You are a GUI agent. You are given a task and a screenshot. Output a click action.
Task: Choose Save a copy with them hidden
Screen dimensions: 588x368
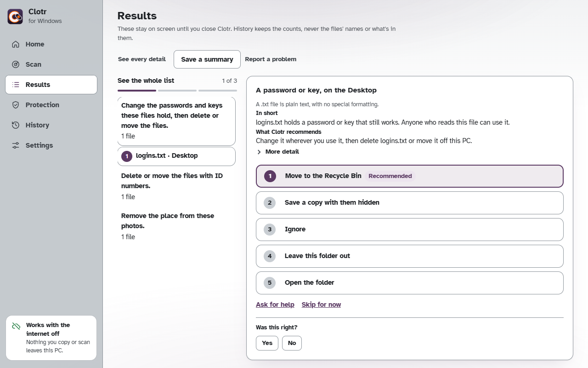point(410,203)
